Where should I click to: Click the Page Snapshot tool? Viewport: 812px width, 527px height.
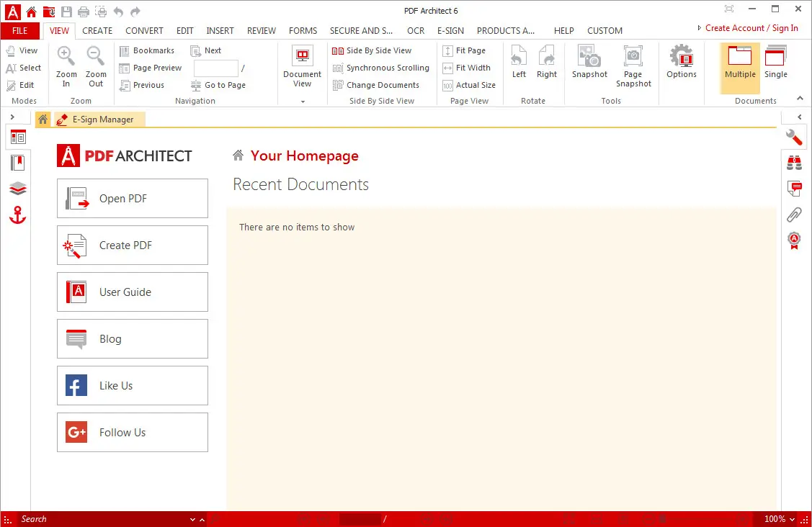(x=633, y=66)
